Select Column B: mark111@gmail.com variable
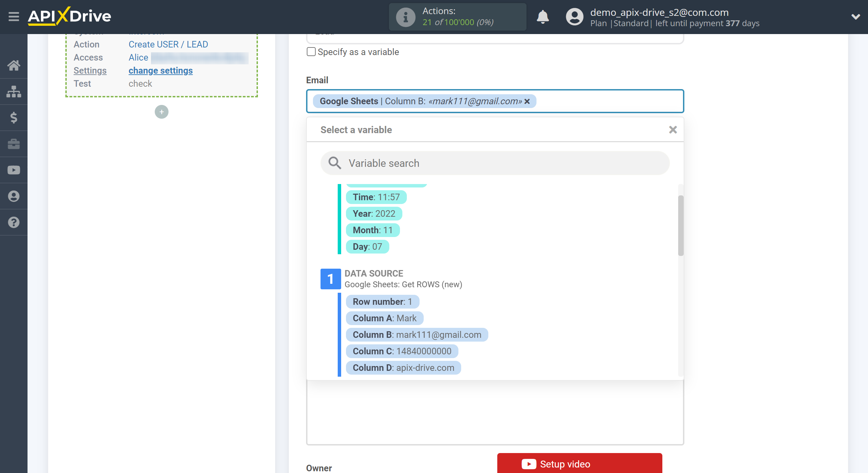 pos(417,335)
